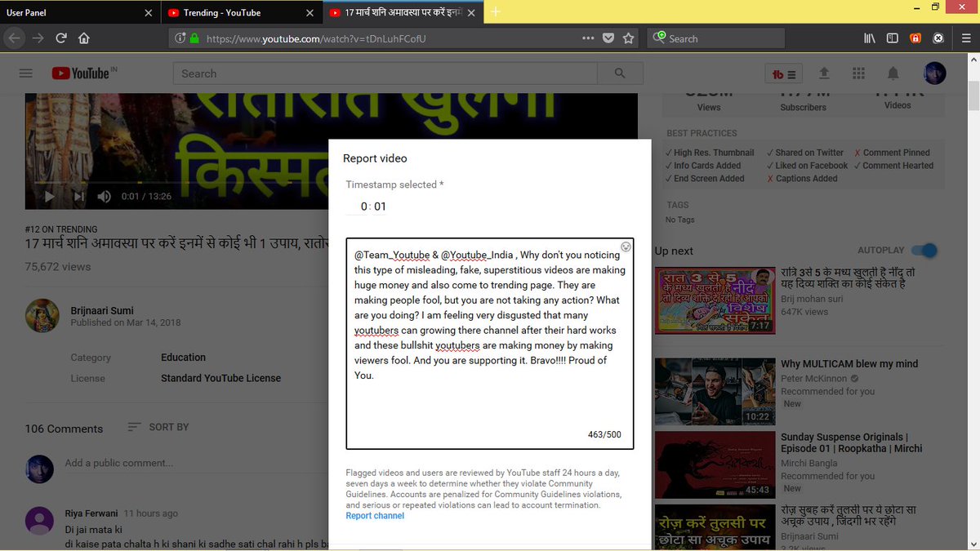Bookmark this page with the star icon

[628, 38]
